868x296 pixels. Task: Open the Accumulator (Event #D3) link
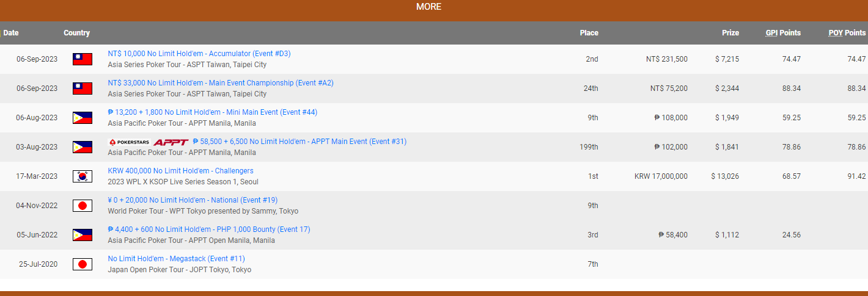[x=199, y=54]
